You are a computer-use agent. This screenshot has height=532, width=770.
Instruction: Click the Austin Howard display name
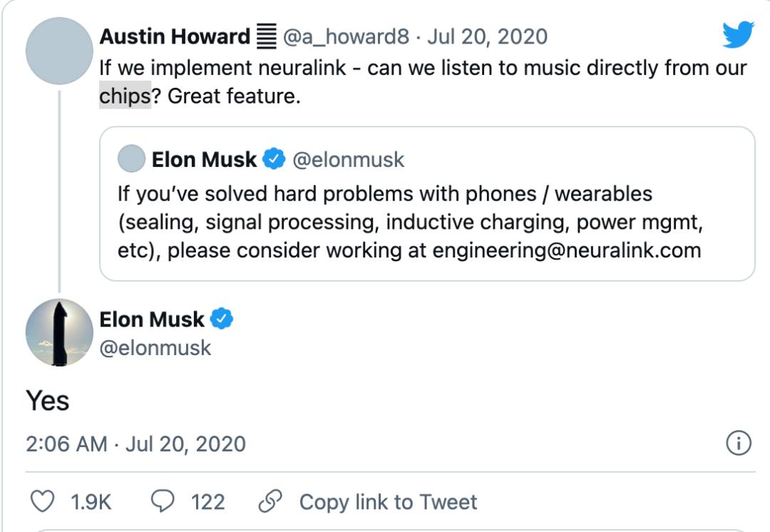[x=175, y=36]
